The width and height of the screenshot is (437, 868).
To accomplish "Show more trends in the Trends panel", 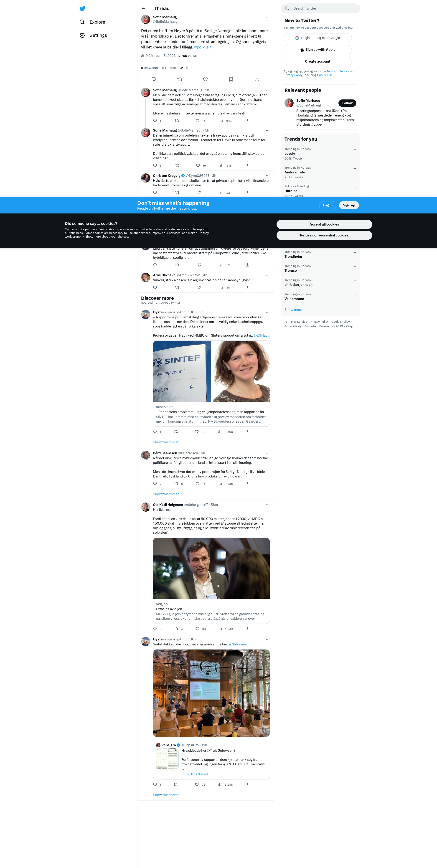I will (x=293, y=310).
